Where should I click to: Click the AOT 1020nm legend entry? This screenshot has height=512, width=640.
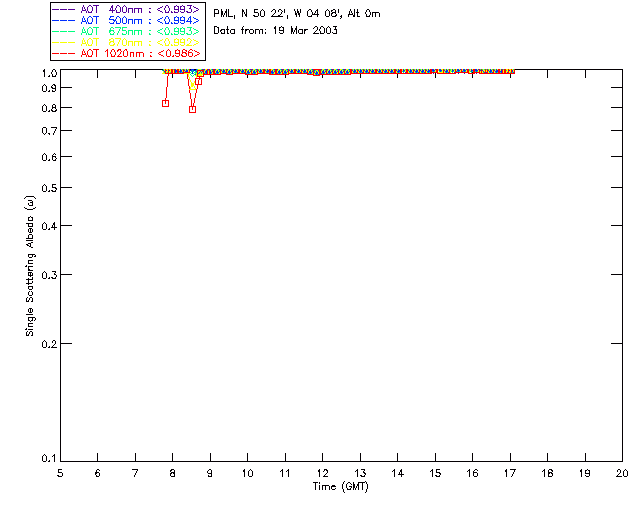pos(126,53)
